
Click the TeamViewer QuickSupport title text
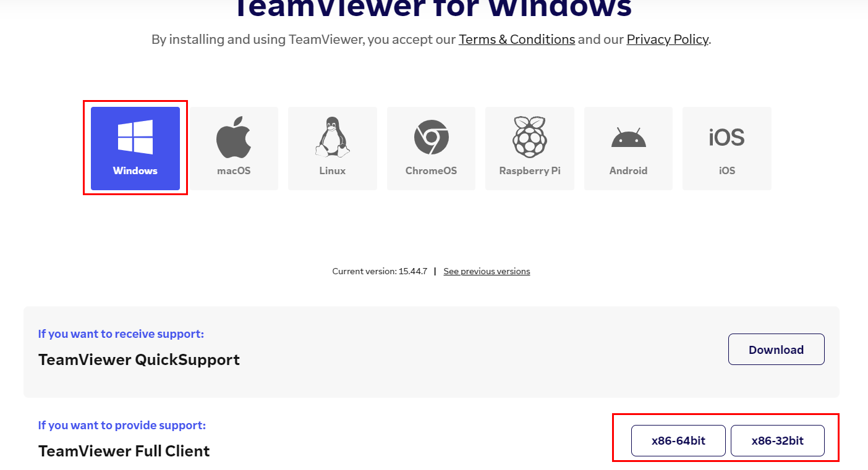click(x=139, y=359)
